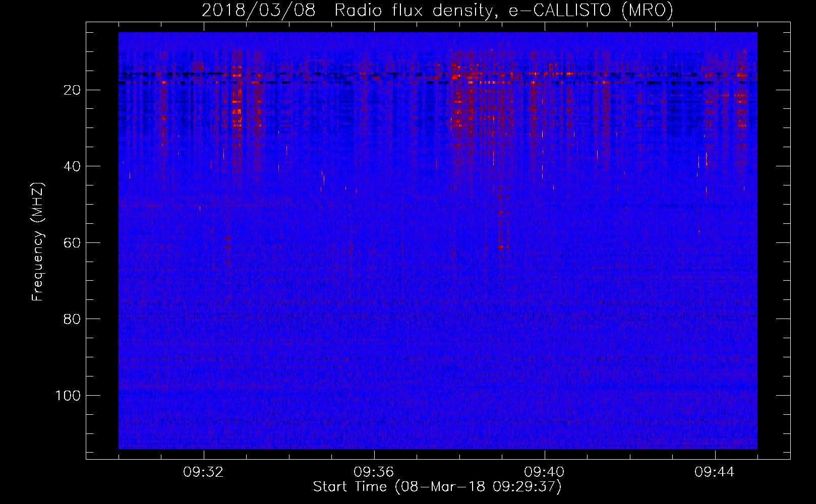
Task: Click the 09:36 time tick label
Action: (x=374, y=472)
